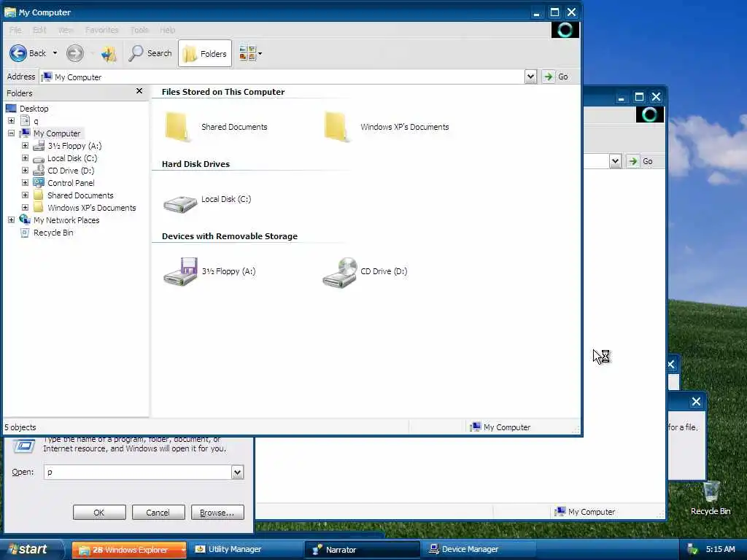Viewport: 747px width, 560px height.
Task: Expand 3½ Floppy (A:) tree node
Action: [x=26, y=146]
